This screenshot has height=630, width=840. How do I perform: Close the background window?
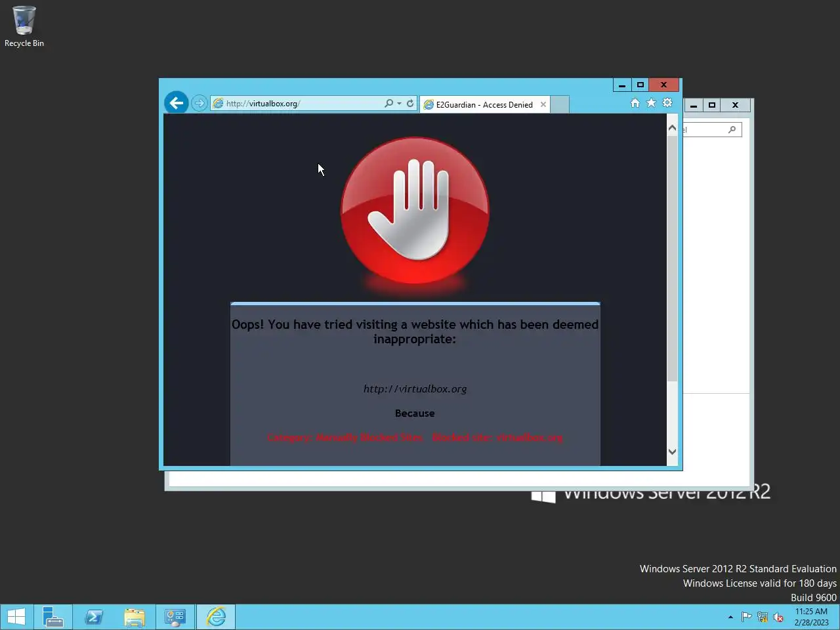click(x=736, y=105)
